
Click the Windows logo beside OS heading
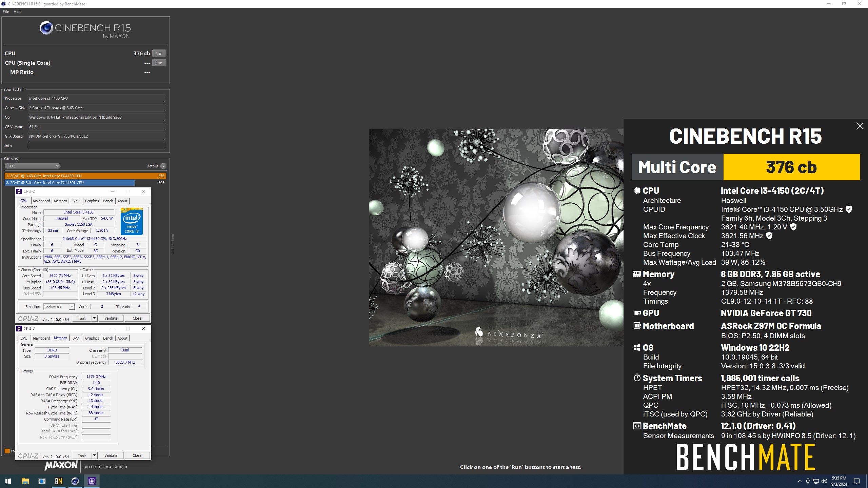point(637,347)
